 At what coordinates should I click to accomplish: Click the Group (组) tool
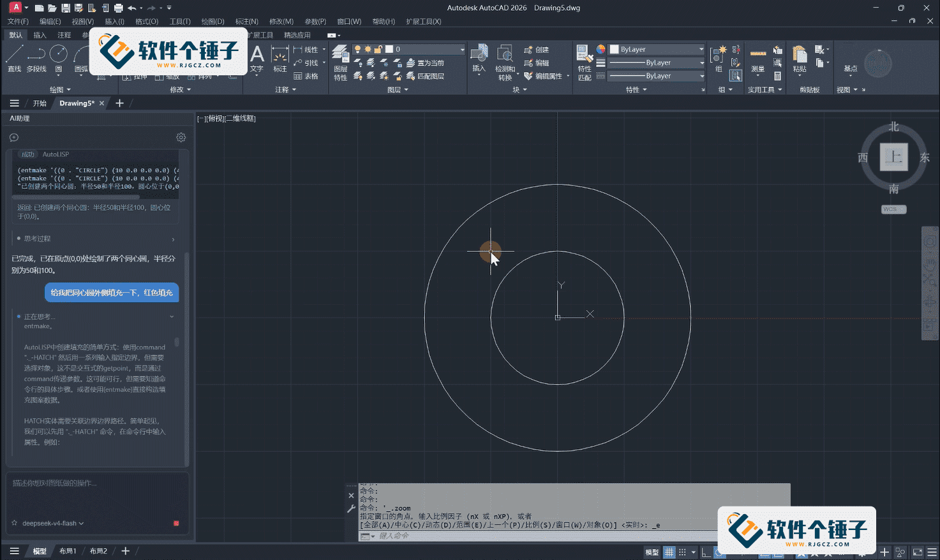click(x=719, y=59)
